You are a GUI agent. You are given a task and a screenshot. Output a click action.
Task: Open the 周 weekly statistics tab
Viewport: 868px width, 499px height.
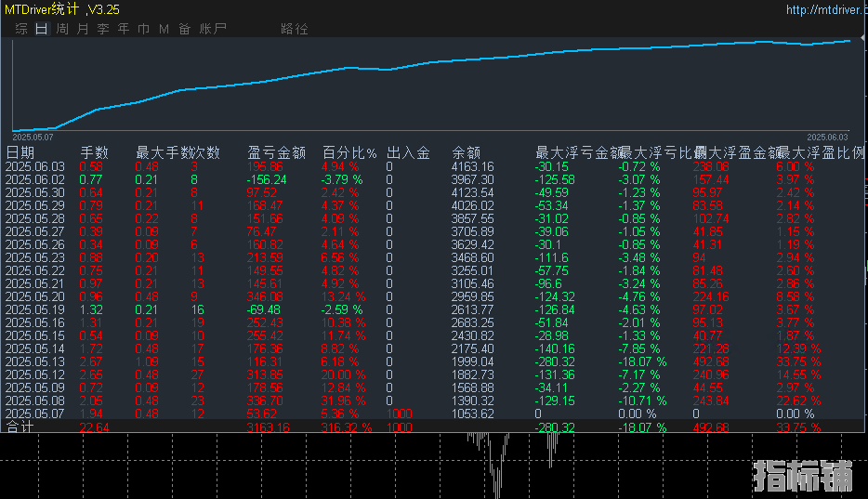click(x=62, y=29)
